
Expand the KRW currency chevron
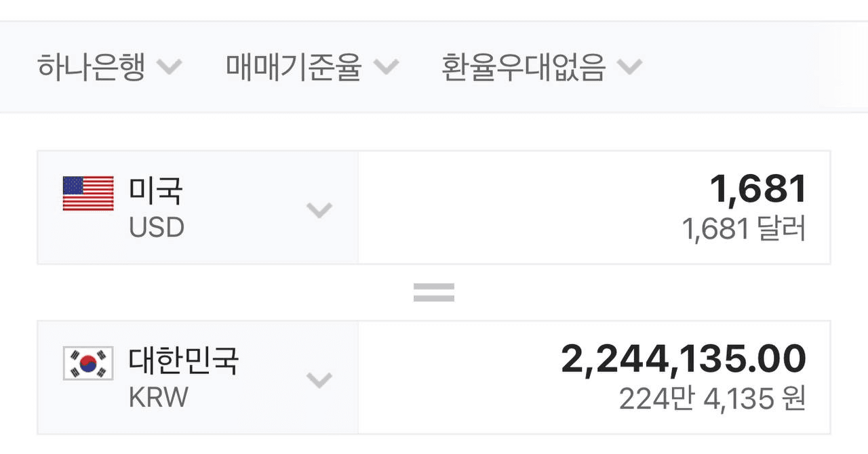click(x=319, y=379)
